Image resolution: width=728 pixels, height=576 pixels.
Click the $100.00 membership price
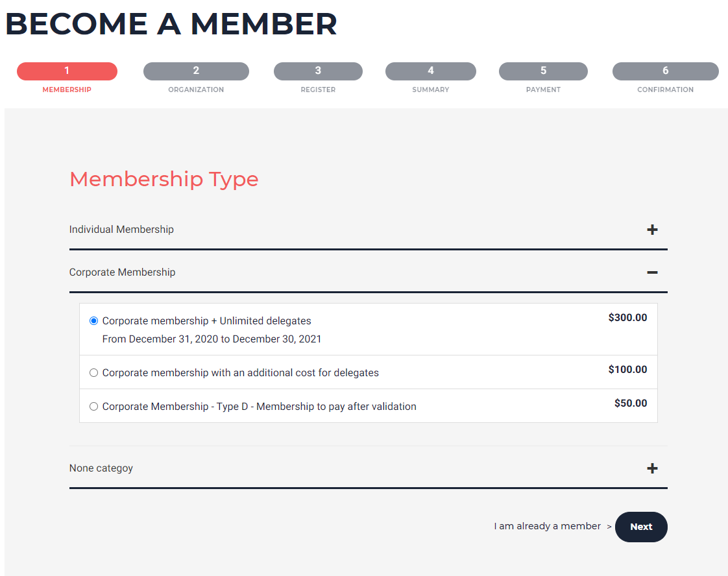pyautogui.click(x=627, y=370)
